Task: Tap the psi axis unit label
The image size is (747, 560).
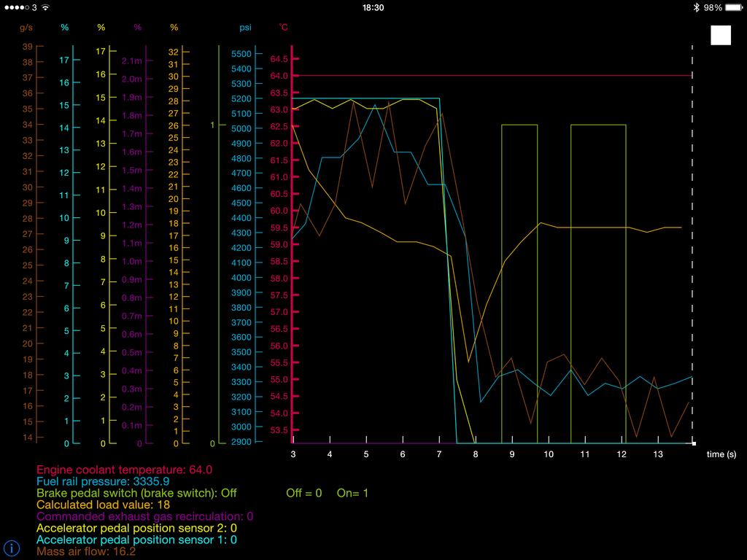Action: 245,28
